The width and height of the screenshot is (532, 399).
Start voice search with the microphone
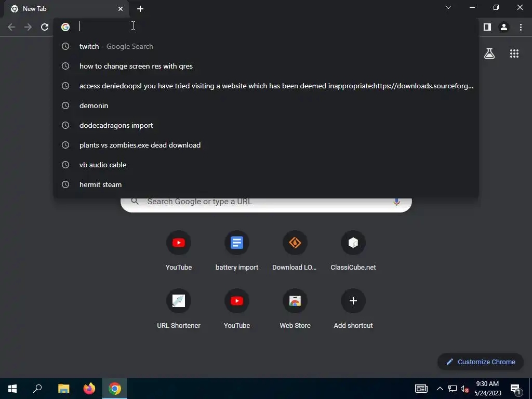coord(396,202)
